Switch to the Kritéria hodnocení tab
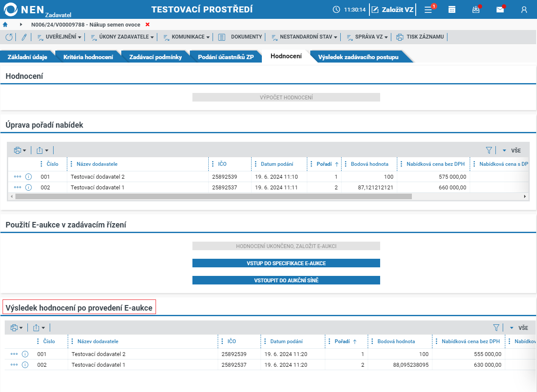This screenshot has width=537, height=392. click(88, 57)
